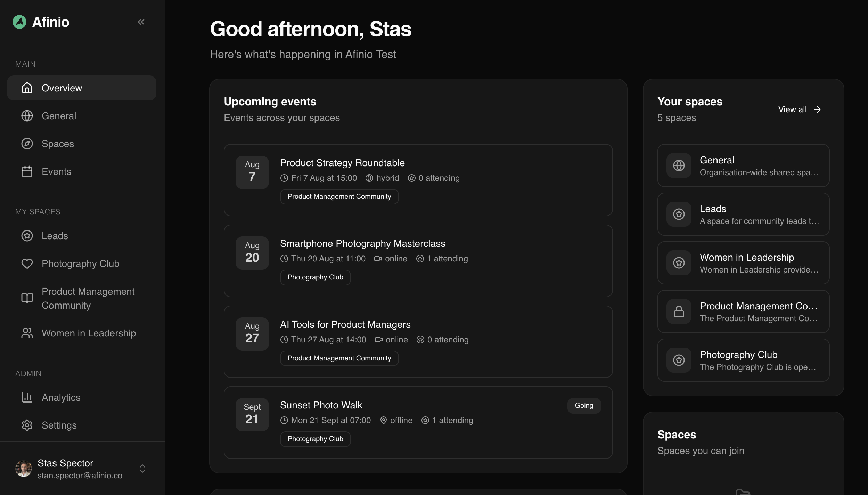Open Analytics via the bar chart icon
Image resolution: width=868 pixels, height=495 pixels.
tap(27, 398)
